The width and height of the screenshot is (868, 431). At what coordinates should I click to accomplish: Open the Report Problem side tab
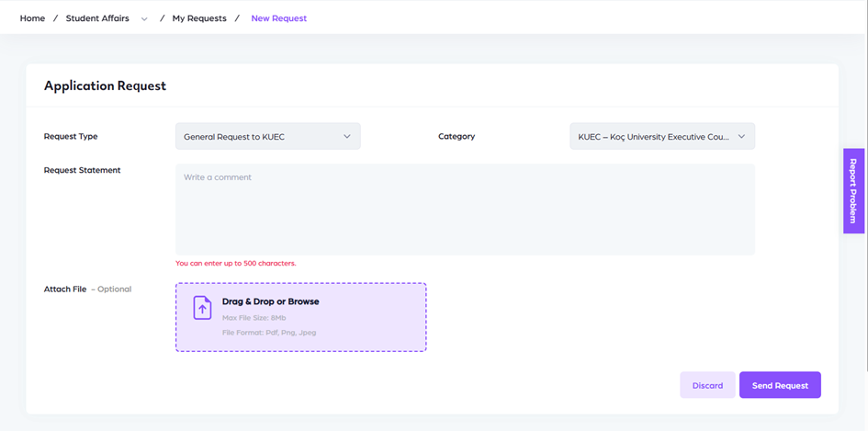[x=853, y=191]
